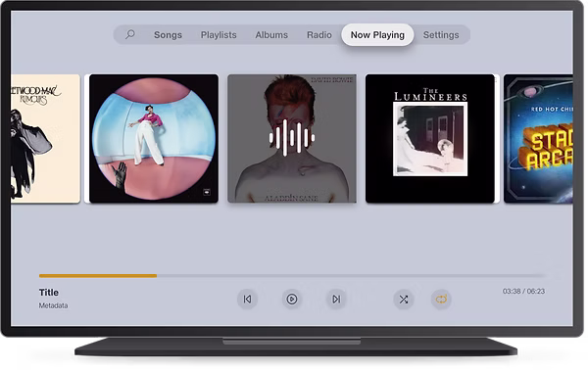Select the Red Hot Chili Peppers album cover
This screenshot has width=588, height=370.
click(x=538, y=139)
